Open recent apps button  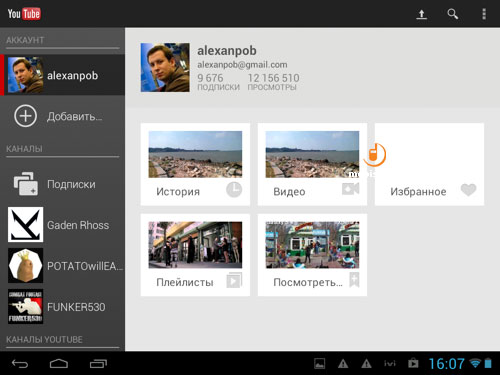tap(98, 363)
